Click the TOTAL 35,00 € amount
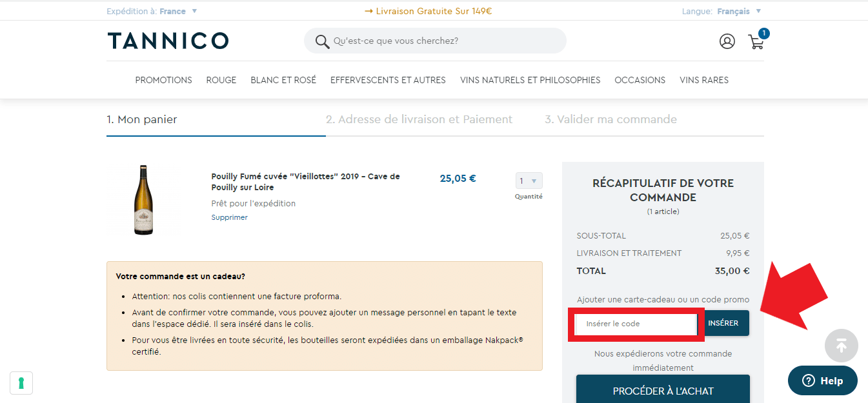Viewport: 868px width, 403px height. [732, 271]
